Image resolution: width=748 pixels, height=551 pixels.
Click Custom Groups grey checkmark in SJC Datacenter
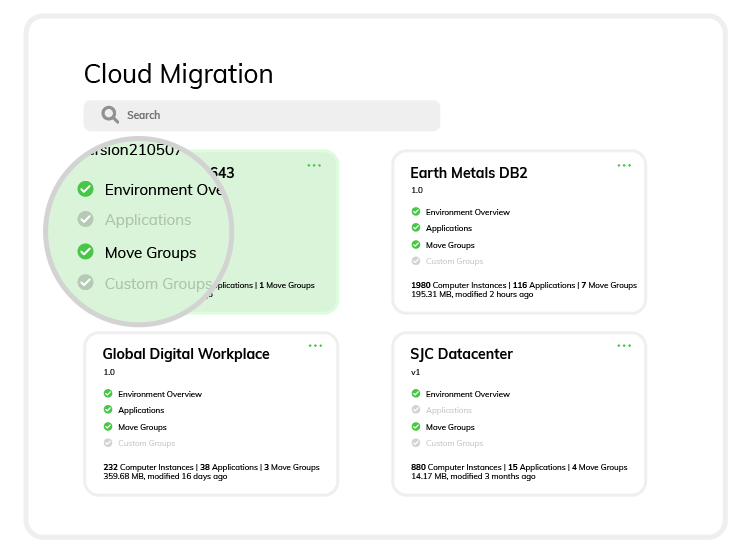416,443
